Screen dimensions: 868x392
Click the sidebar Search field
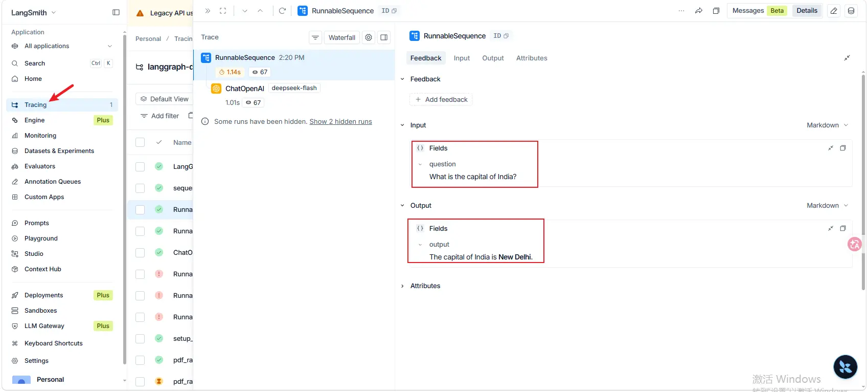click(x=62, y=63)
